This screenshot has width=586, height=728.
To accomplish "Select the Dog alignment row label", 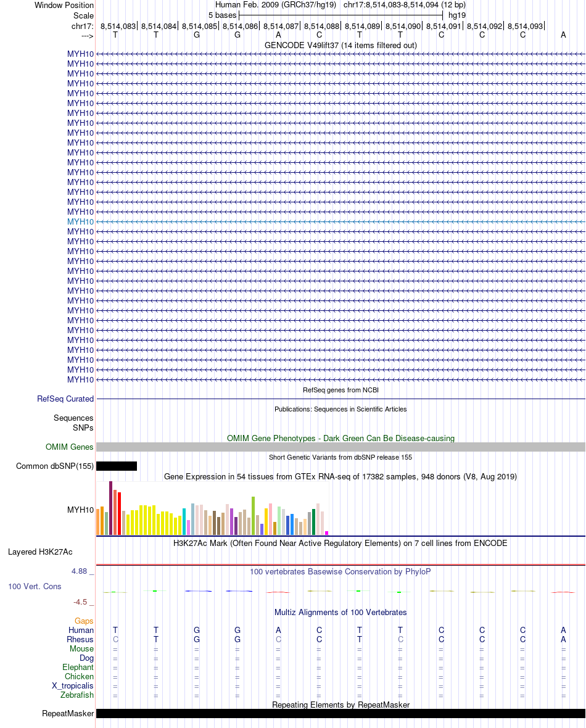I will [x=87, y=658].
